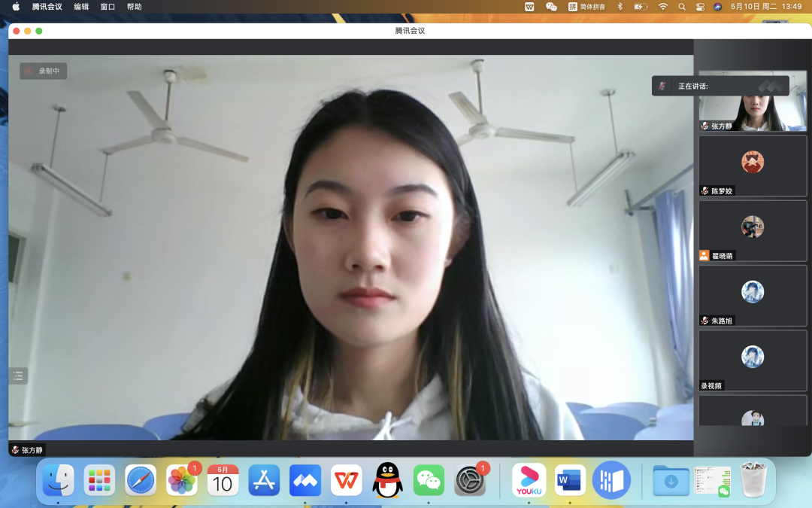Open Calendar from the Dock

(223, 480)
